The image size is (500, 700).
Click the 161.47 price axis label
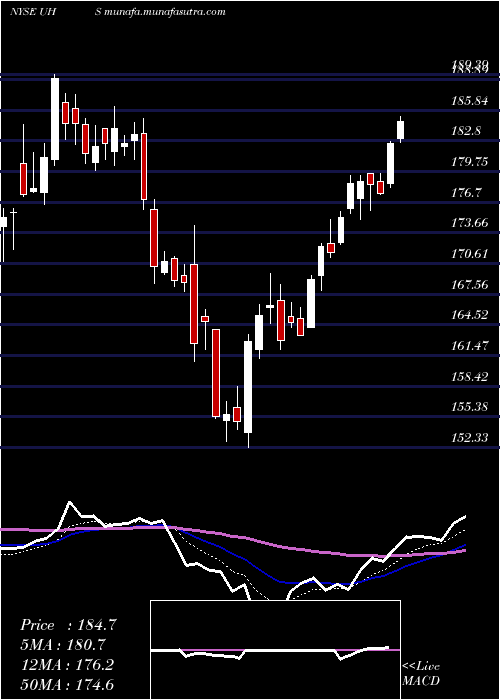click(470, 346)
